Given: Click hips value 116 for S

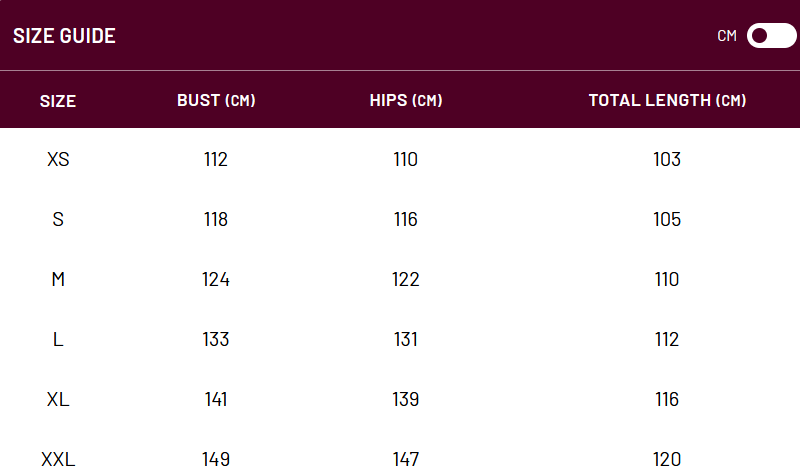Looking at the screenshot, I should [405, 219].
